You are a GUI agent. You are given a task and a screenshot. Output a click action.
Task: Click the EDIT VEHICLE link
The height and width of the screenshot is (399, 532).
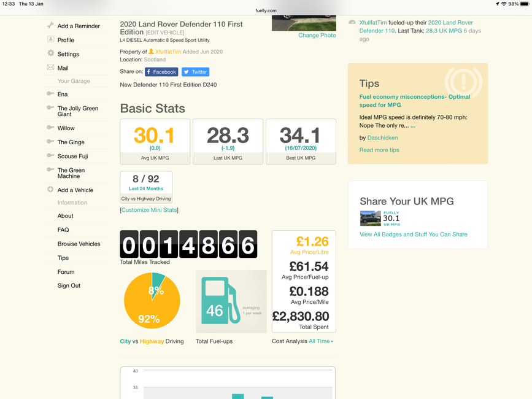[165, 33]
